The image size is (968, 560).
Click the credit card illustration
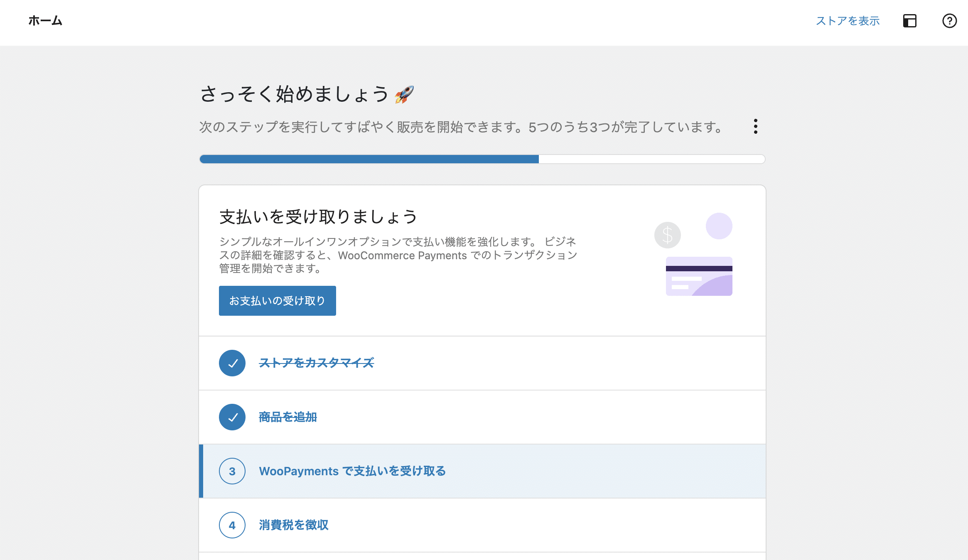pos(699,275)
